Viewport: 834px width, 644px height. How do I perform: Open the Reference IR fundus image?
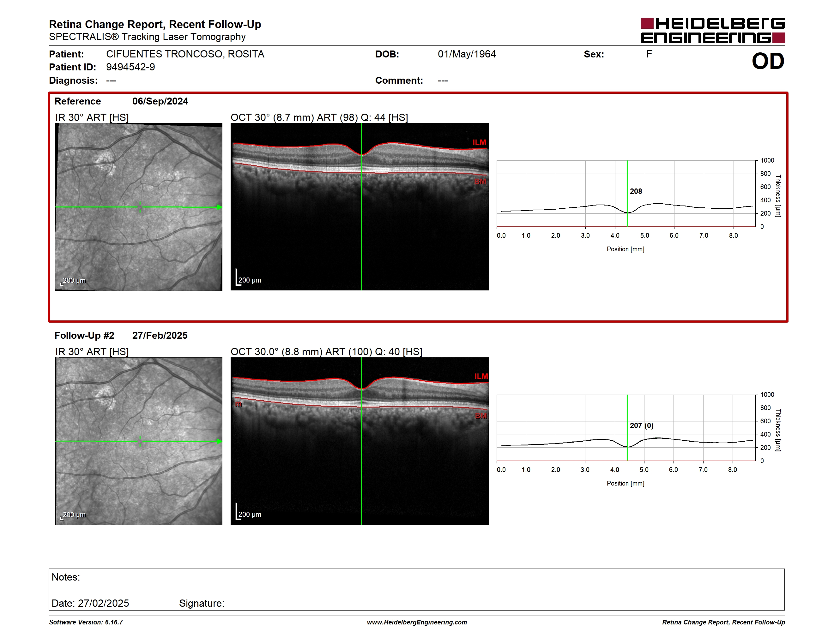click(139, 207)
